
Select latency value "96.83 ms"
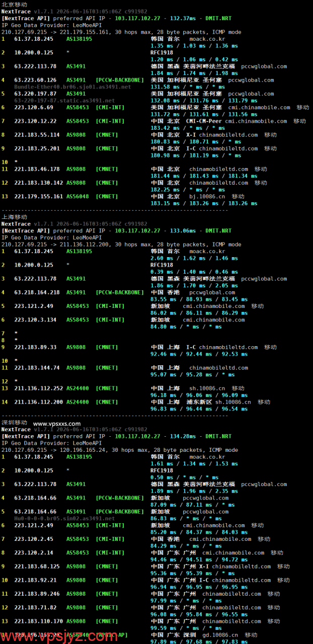click(164, 409)
